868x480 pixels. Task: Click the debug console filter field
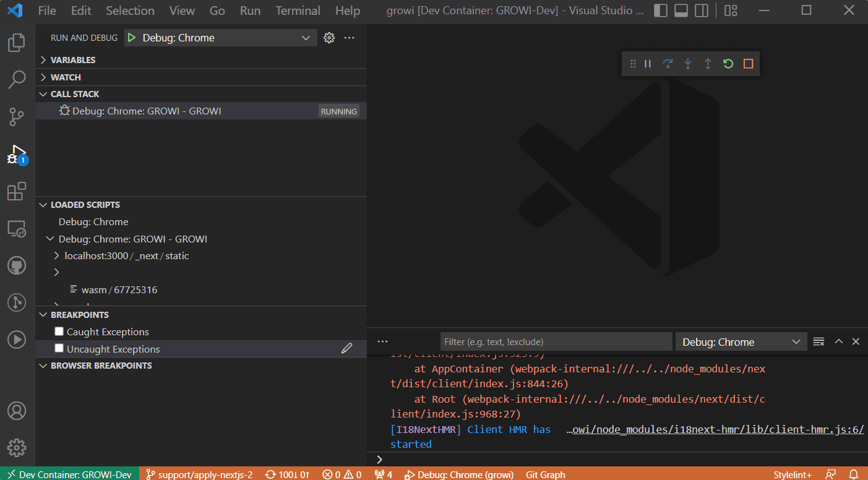(556, 341)
